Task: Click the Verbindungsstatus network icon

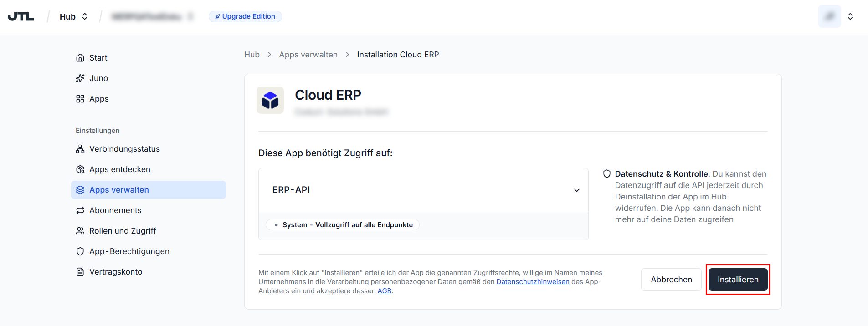Action: point(80,149)
